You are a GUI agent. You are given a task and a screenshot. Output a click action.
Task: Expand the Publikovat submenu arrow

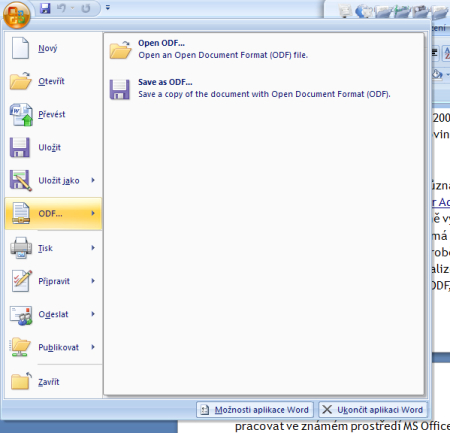[x=93, y=347]
